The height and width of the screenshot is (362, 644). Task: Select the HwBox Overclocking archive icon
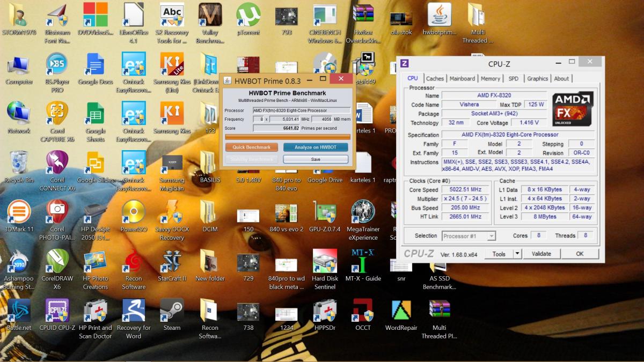pos(363,24)
